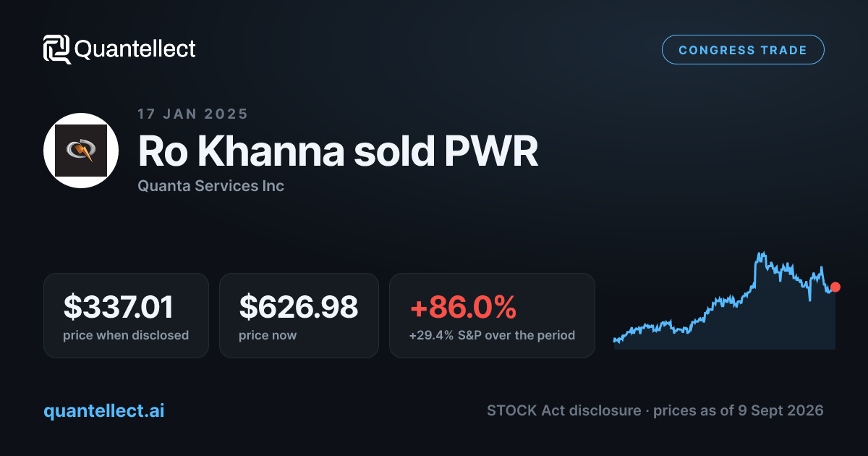Click the prices as of 9 Sept 2026 note

tap(739, 410)
